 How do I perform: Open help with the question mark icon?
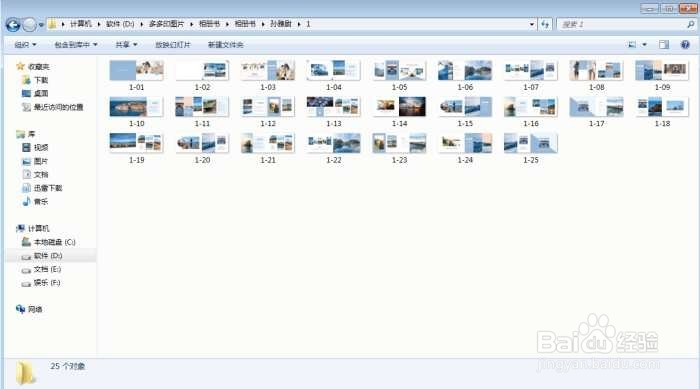click(x=685, y=45)
